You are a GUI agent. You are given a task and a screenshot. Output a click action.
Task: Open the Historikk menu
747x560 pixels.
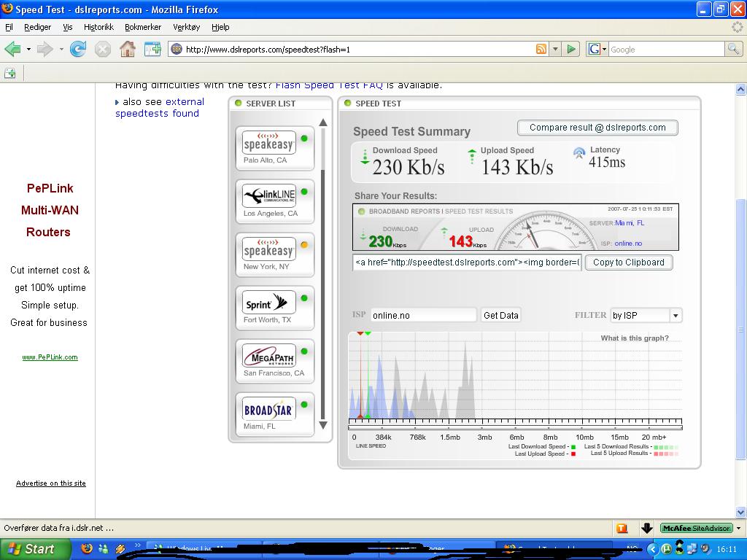(98, 27)
